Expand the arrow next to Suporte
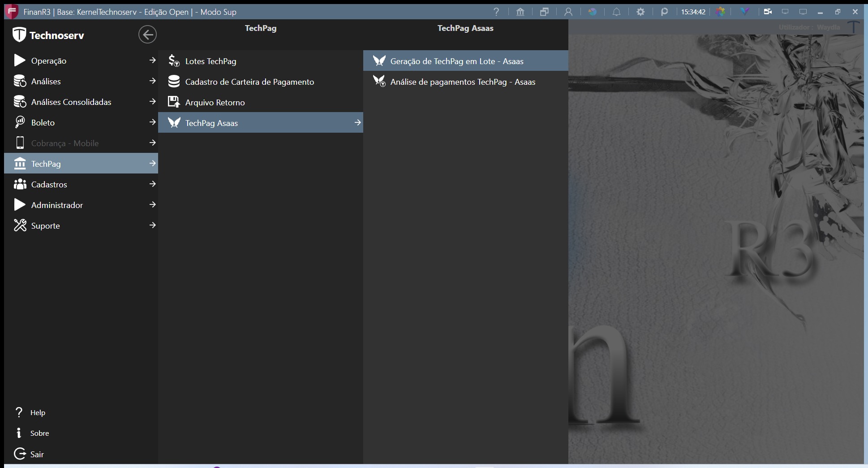Image resolution: width=868 pixels, height=468 pixels. (x=152, y=225)
